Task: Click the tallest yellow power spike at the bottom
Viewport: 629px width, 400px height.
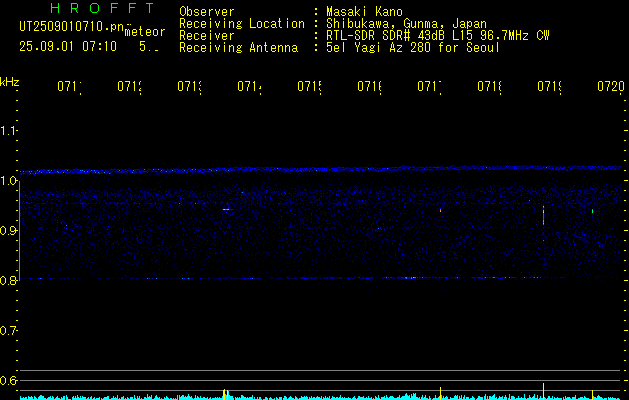Action: coord(544,391)
